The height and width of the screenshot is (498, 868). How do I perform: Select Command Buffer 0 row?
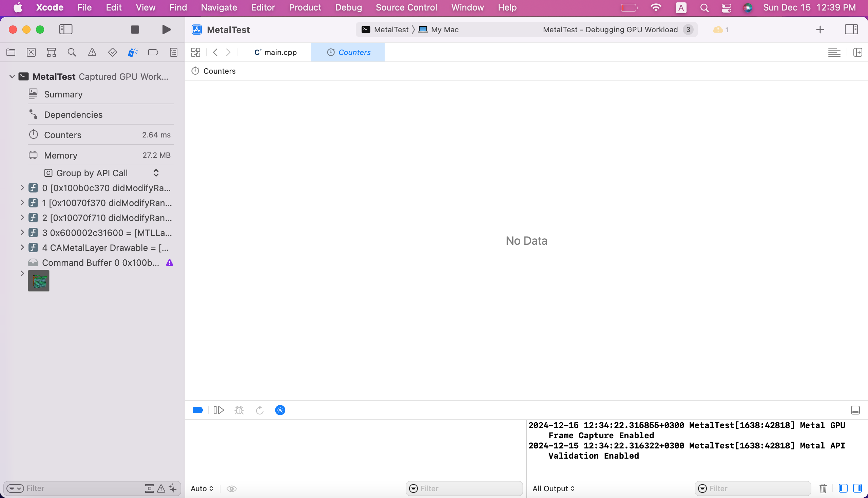[100, 263]
